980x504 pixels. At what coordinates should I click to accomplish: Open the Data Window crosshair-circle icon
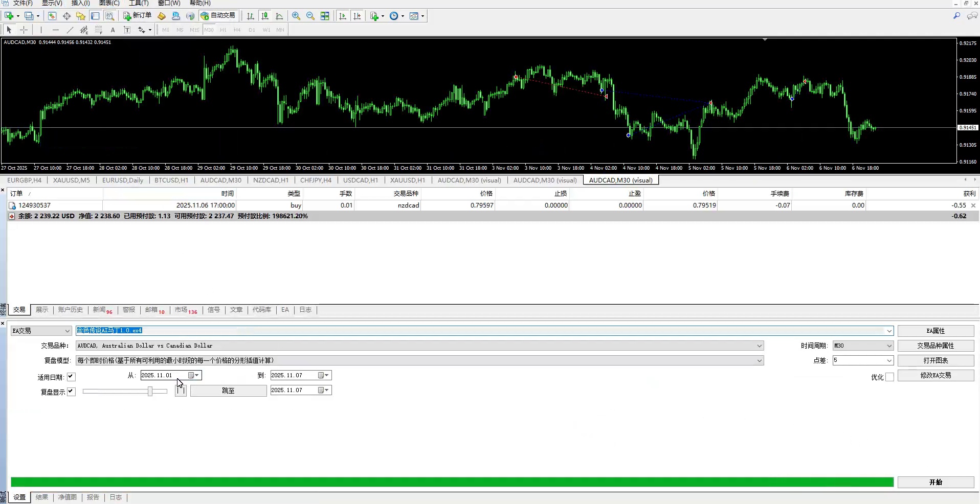(x=66, y=16)
